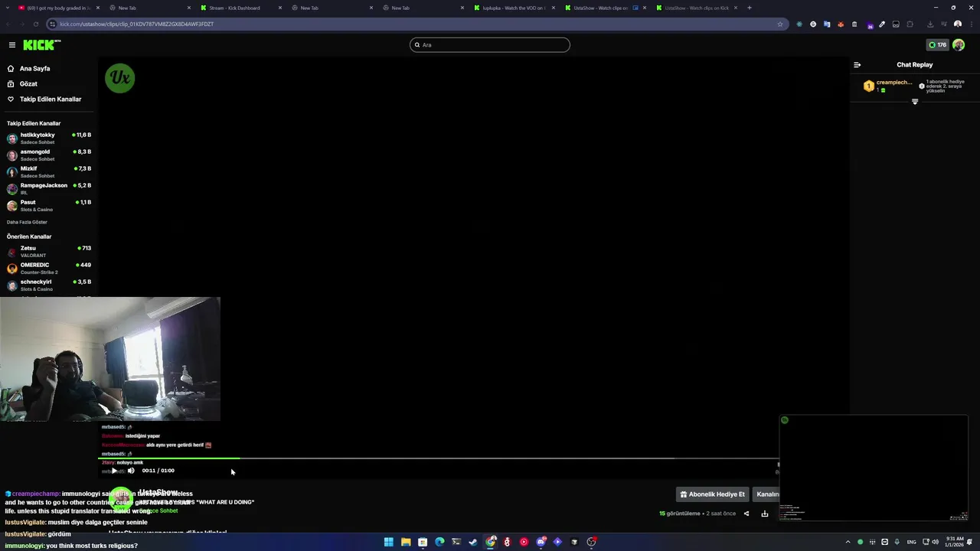This screenshot has width=980, height=551.
Task: Open the hamburger sidebar menu
Action: point(11,45)
